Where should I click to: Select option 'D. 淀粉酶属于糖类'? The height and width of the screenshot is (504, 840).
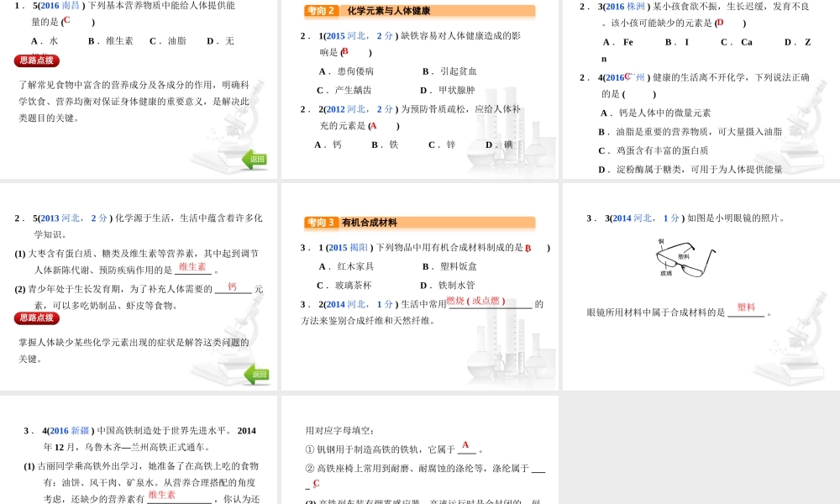pyautogui.click(x=690, y=170)
